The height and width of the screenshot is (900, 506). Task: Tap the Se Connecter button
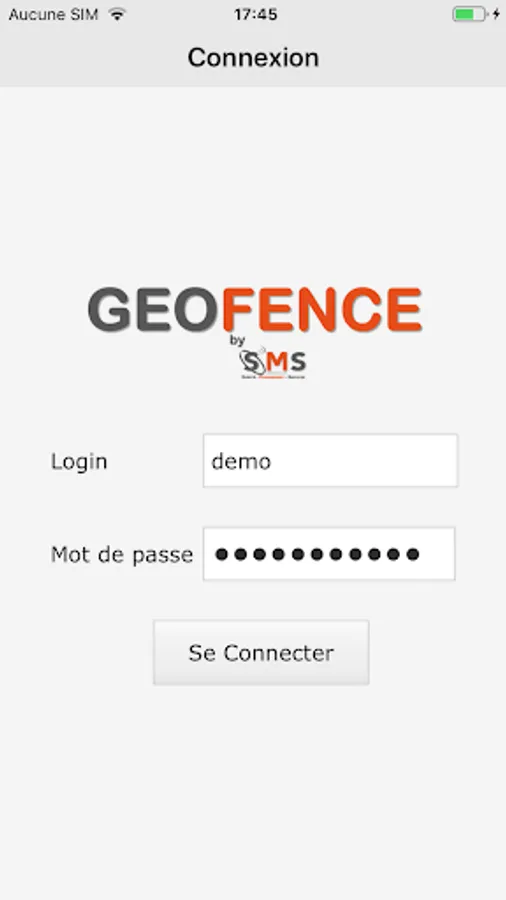click(261, 653)
